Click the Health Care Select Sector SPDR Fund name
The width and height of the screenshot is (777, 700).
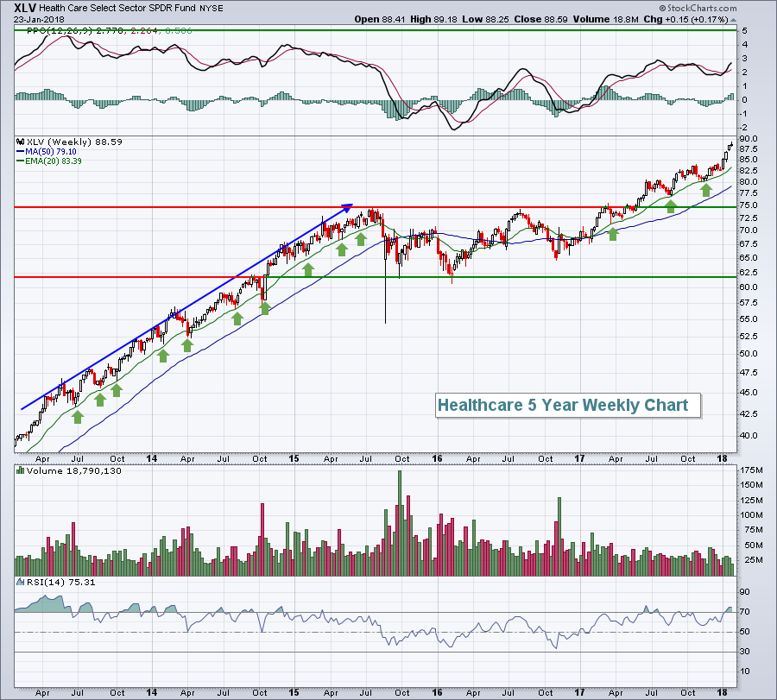[x=118, y=9]
